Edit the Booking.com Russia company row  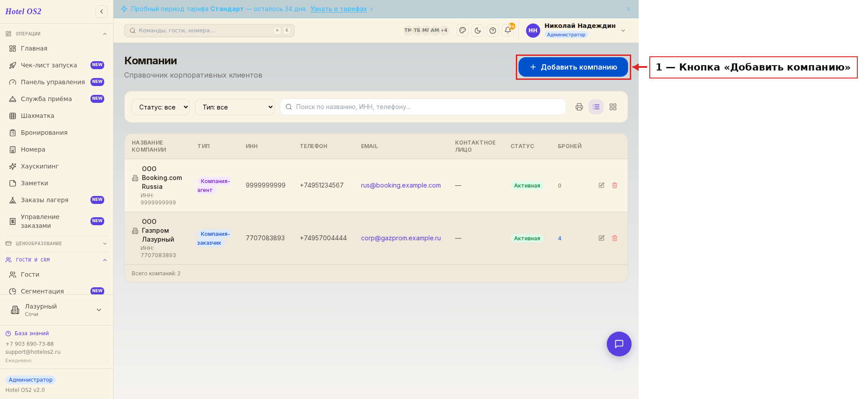click(601, 185)
